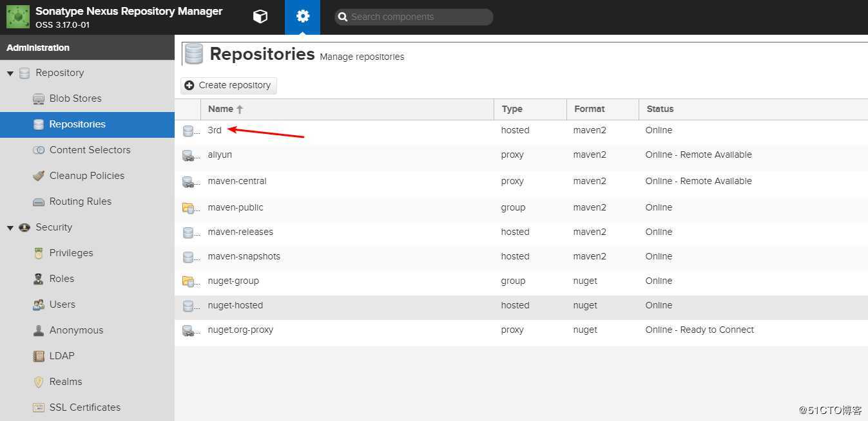Viewport: 868px width, 421px height.
Task: Click the Repositories sidebar icon
Action: [39, 124]
